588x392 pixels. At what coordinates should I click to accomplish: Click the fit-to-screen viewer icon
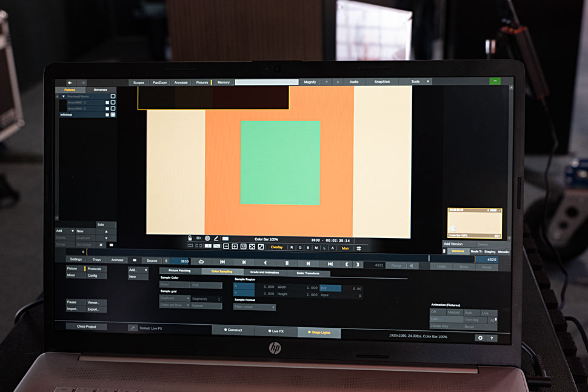pyautogui.click(x=252, y=247)
